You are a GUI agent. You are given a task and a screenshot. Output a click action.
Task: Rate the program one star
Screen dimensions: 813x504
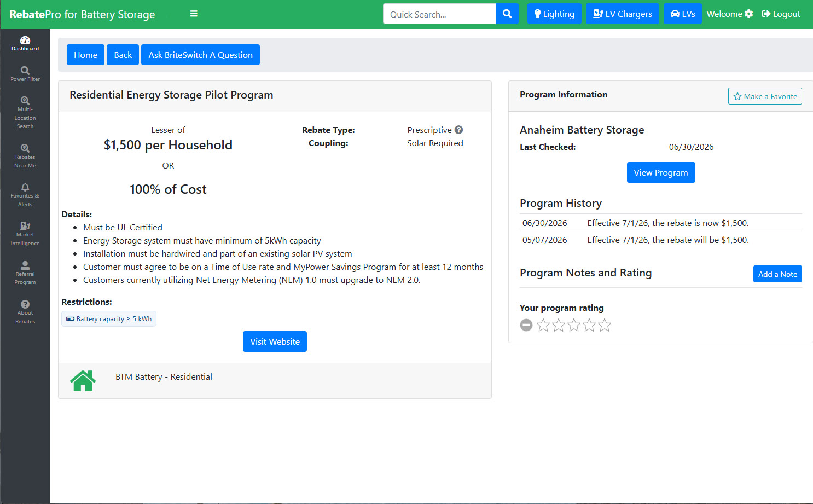click(543, 325)
